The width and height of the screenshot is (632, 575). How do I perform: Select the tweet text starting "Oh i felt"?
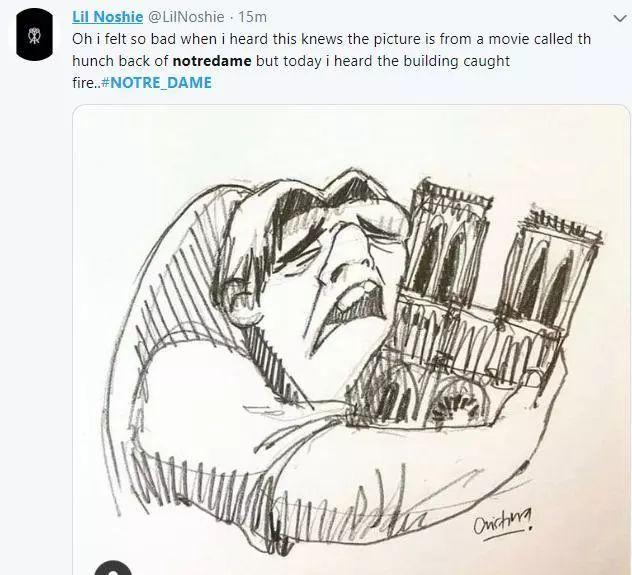(x=331, y=61)
